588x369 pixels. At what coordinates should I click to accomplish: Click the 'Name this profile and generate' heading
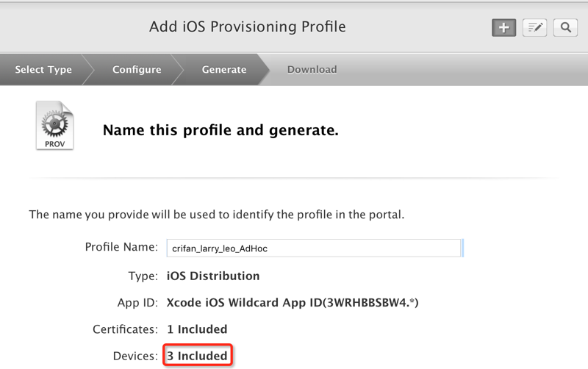pyautogui.click(x=220, y=131)
